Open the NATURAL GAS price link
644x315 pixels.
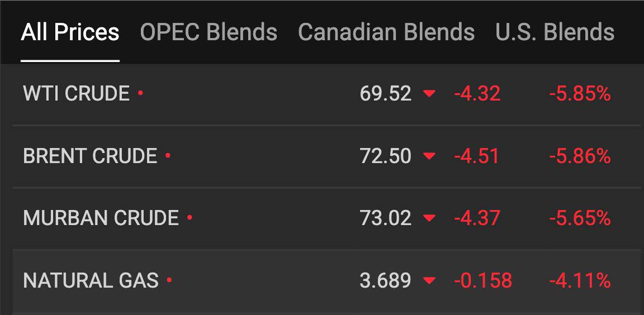pyautogui.click(x=91, y=280)
